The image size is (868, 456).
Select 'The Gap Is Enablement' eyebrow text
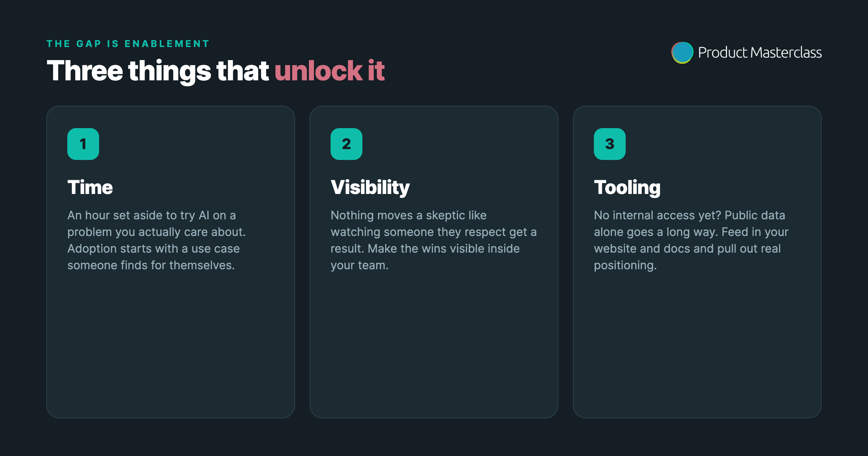coord(128,44)
